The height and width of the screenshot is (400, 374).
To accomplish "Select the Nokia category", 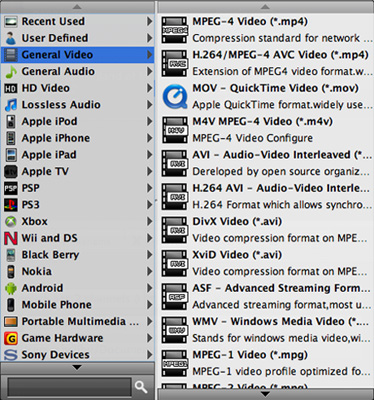I will 77,272.
